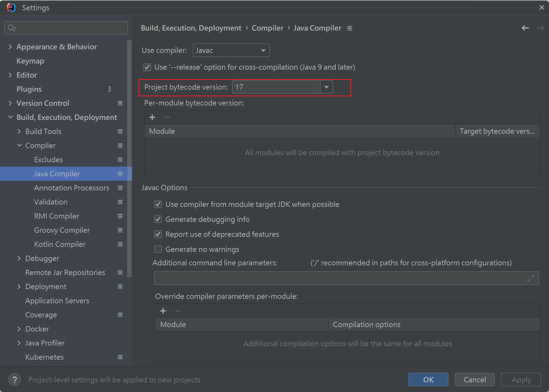Expand the Build Tools node
Image resolution: width=549 pixels, height=392 pixels.
[19, 131]
